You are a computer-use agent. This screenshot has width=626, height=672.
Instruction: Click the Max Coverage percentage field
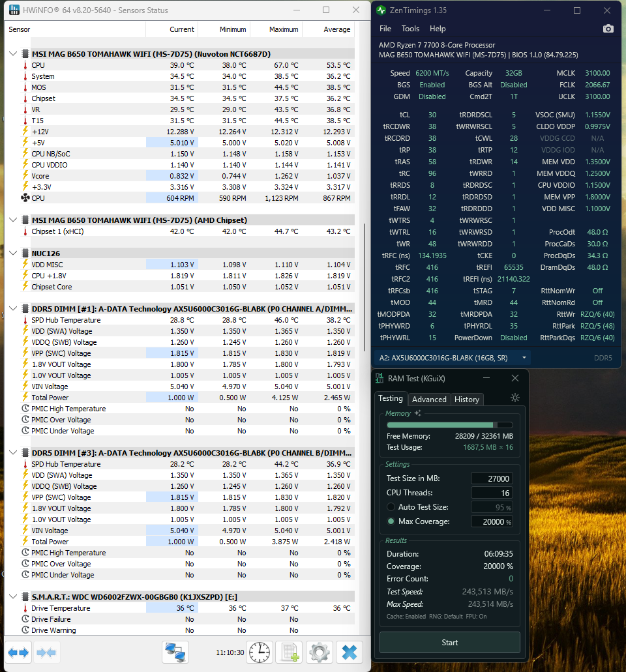click(492, 521)
